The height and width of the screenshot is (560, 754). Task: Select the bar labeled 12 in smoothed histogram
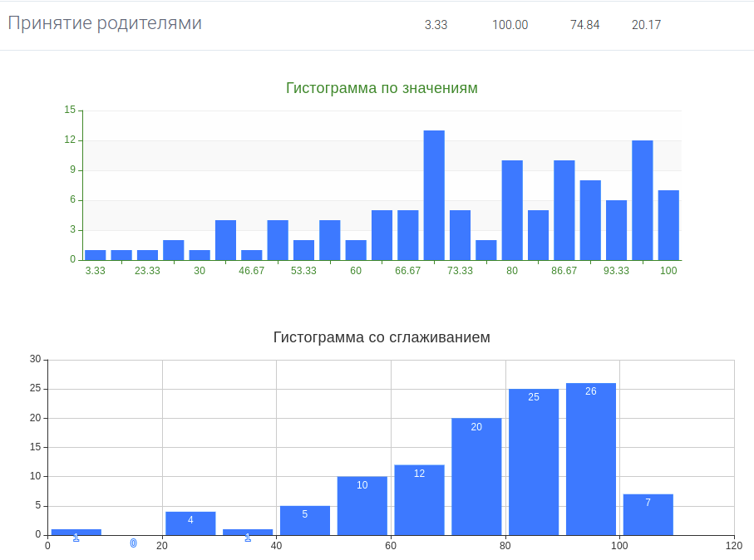click(x=419, y=500)
